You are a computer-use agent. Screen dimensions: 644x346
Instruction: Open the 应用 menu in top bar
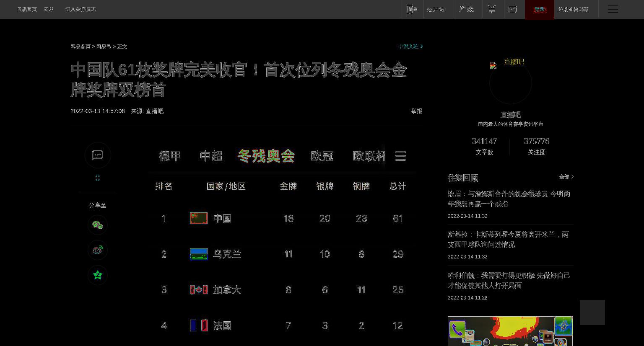pyautogui.click(x=48, y=9)
